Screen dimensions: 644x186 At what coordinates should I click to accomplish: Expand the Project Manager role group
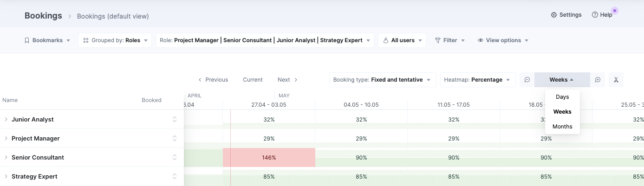tap(6, 138)
